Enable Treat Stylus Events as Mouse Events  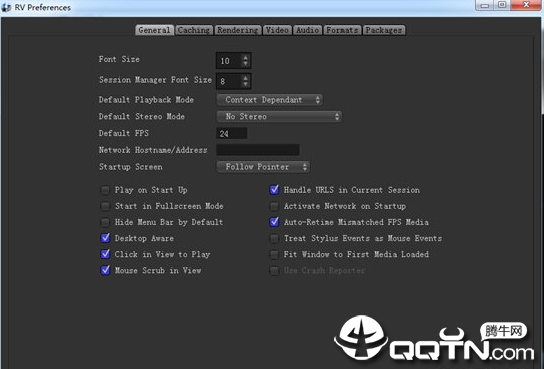274,238
